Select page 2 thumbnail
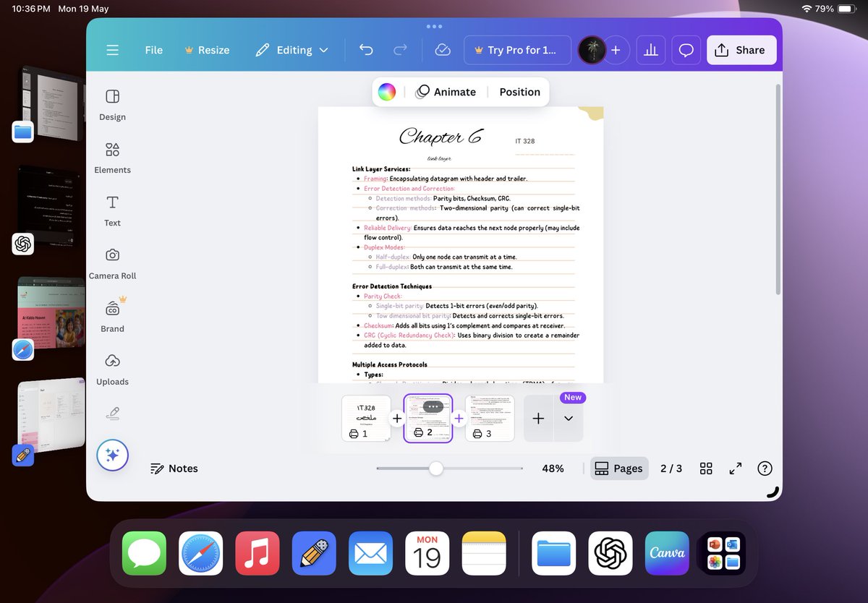The height and width of the screenshot is (603, 868). click(x=427, y=418)
